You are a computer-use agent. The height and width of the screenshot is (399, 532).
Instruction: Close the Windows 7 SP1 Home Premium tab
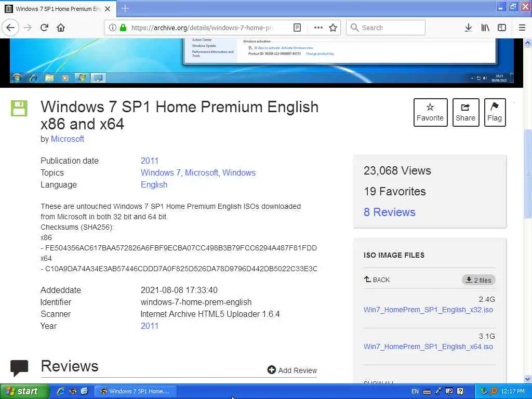pyautogui.click(x=108, y=9)
